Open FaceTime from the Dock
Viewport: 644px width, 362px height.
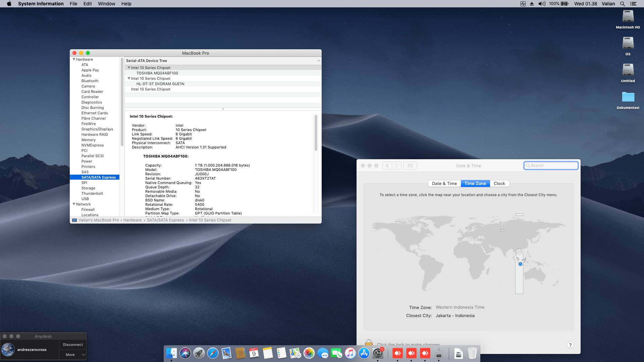(336, 353)
